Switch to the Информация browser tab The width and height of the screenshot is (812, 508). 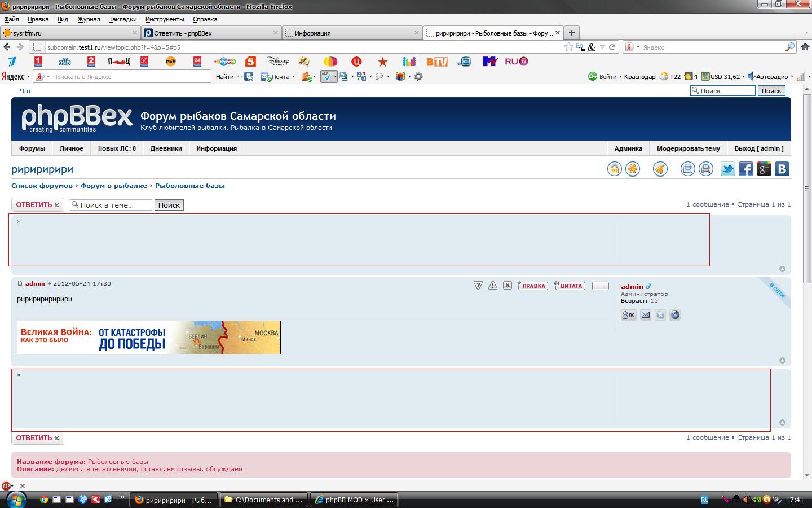(x=351, y=33)
